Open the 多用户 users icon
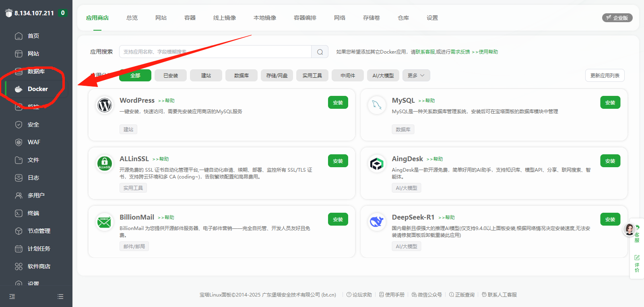Screen dimensions: 644x307 click(x=19, y=195)
